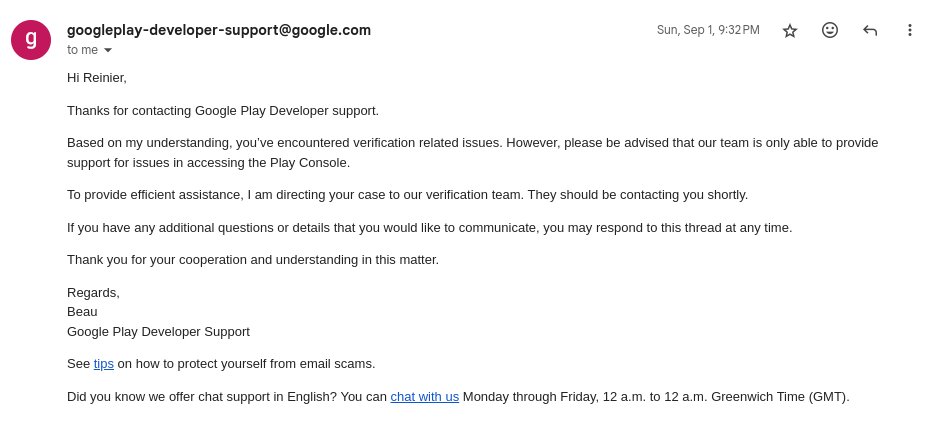Click the signature line "Google Play Developer Support"
The image size is (933, 423).
point(158,332)
